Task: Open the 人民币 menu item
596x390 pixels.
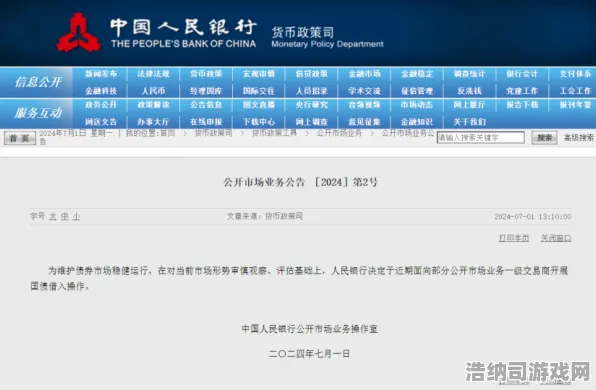Action: pyautogui.click(x=153, y=91)
